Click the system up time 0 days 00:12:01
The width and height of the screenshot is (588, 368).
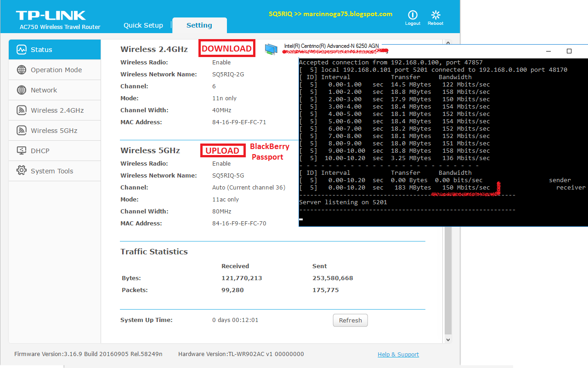click(235, 320)
